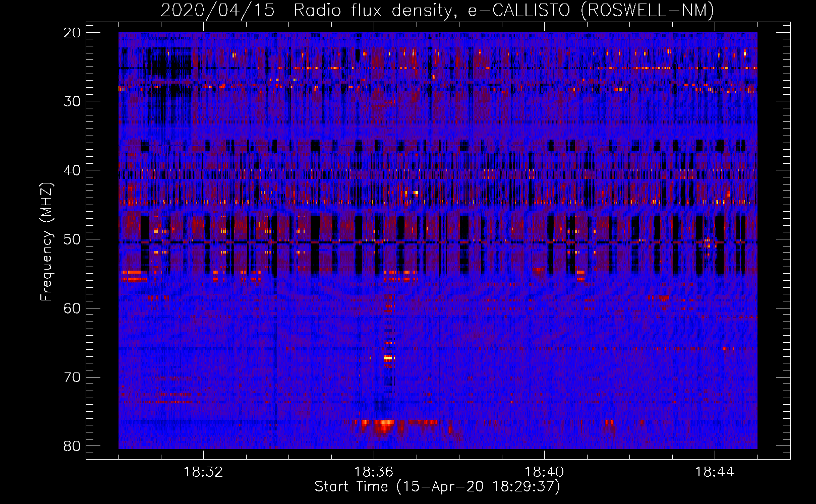This screenshot has width=816, height=504.
Task: Click the 60 MHz frequency tick label
Action: [x=72, y=308]
